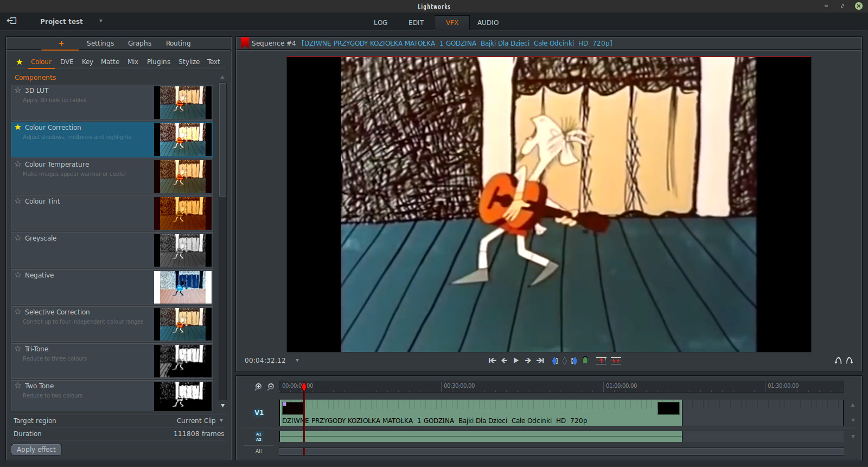Collapse the Components section arrow
The height and width of the screenshot is (467, 868).
pyautogui.click(x=222, y=77)
